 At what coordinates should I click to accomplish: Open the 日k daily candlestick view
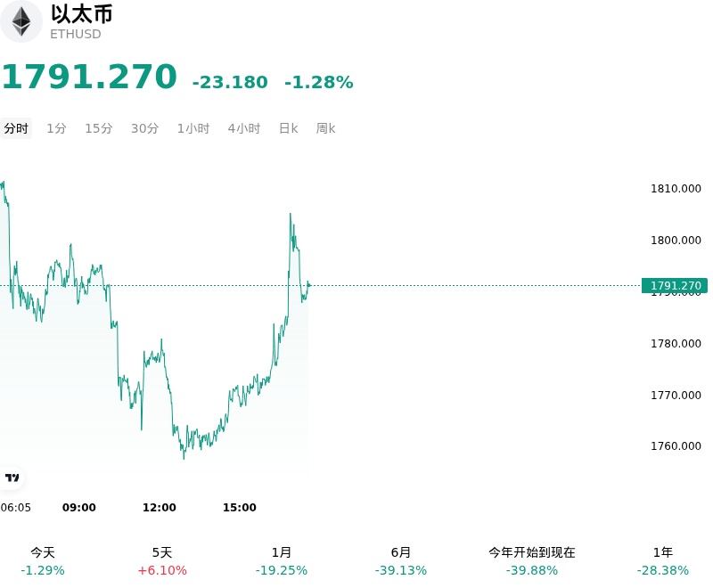(x=288, y=128)
